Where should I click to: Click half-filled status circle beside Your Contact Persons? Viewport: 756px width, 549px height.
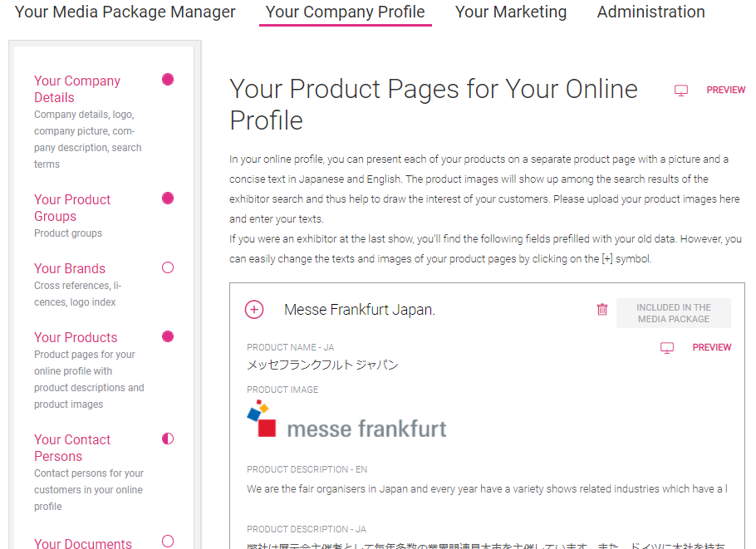tap(168, 439)
